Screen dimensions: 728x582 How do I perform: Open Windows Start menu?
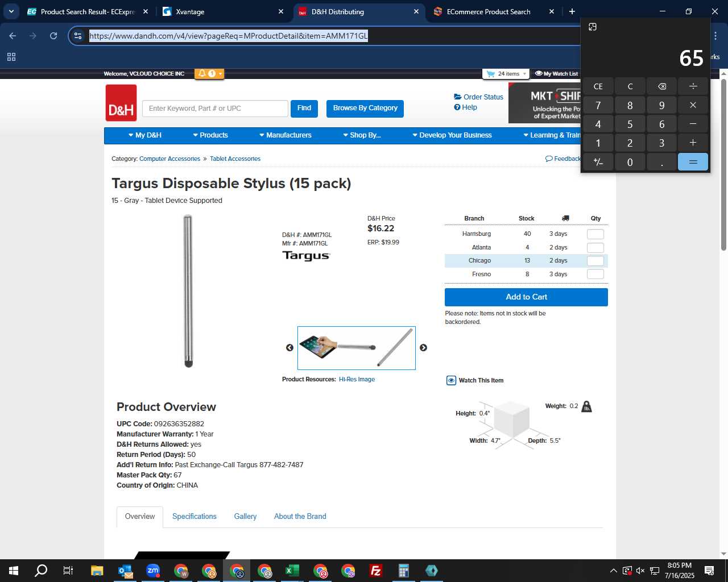pos(14,571)
